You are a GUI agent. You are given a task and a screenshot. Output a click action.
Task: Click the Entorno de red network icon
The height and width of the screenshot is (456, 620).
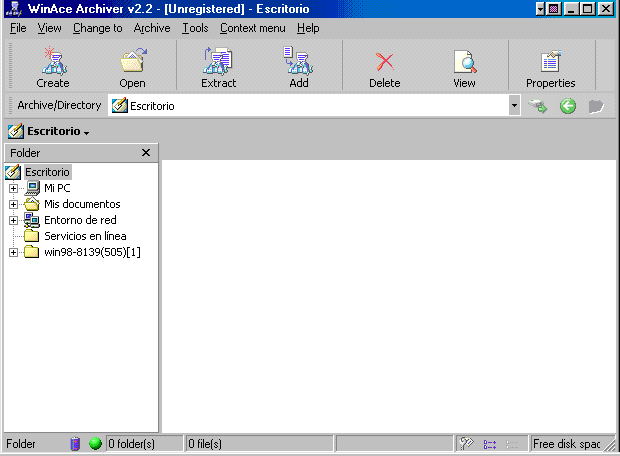tap(32, 220)
